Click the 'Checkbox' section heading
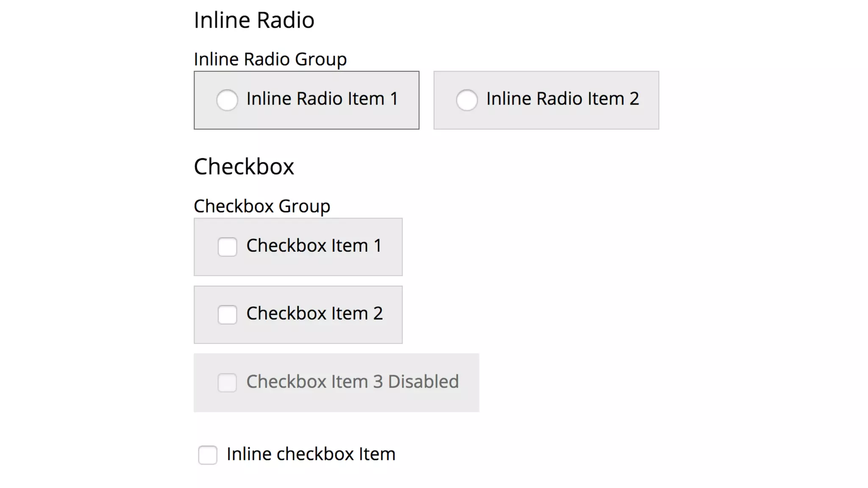Viewport: 868px width, 488px height. pos(244,166)
